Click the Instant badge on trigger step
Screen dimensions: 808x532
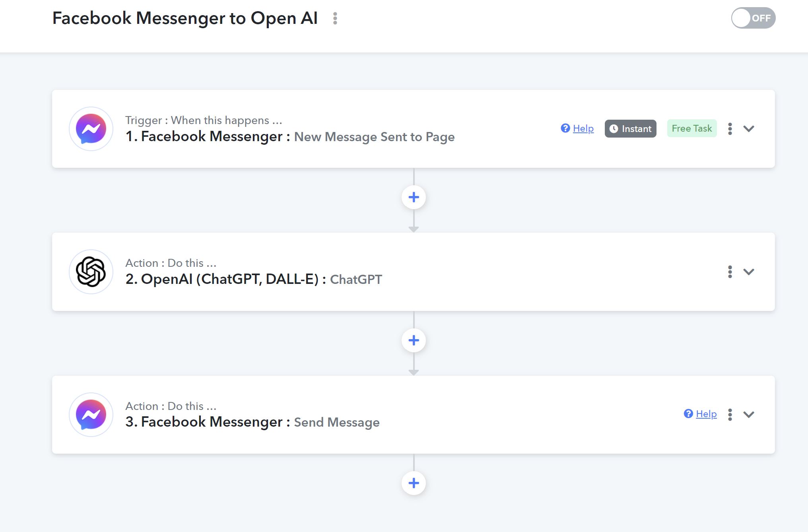click(630, 128)
